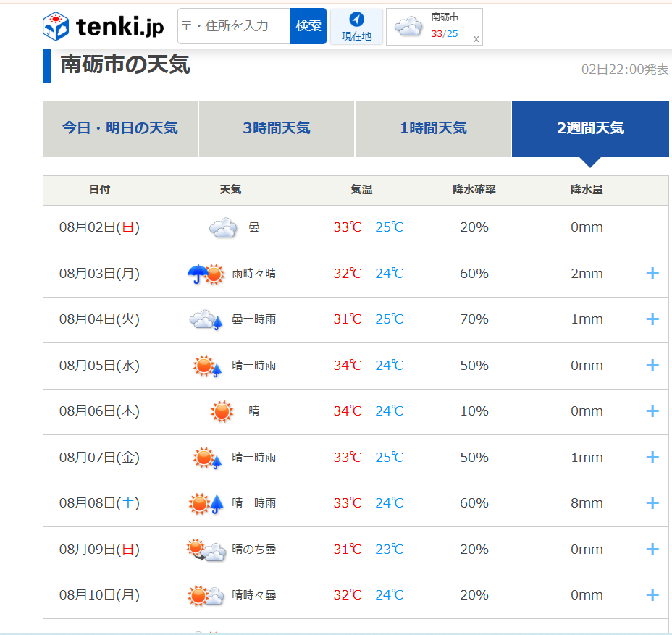The image size is (672, 635).
Task: Click the 日付 column header
Action: 99,190
